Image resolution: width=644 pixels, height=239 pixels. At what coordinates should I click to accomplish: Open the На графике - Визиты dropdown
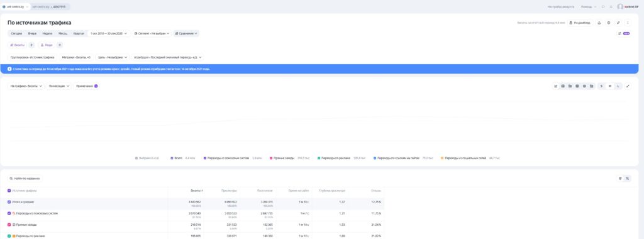pos(26,86)
